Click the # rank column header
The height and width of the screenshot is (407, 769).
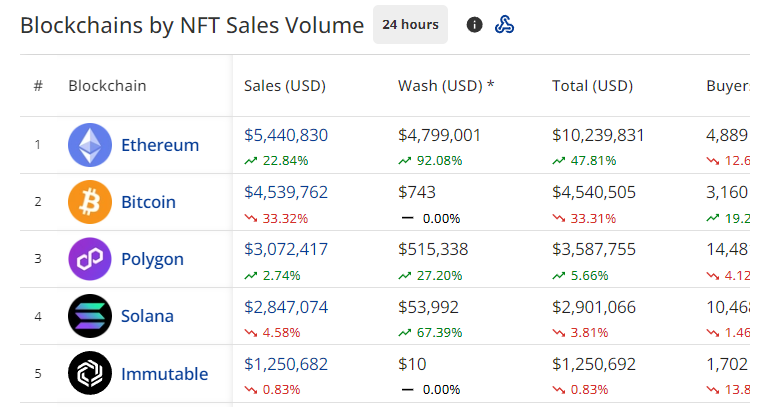coord(38,86)
